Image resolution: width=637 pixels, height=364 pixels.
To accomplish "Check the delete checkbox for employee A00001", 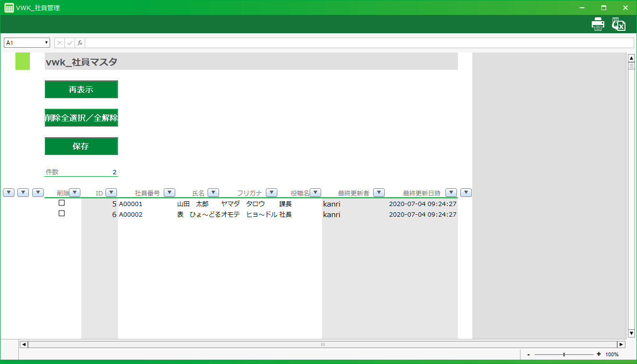I will tap(62, 203).
